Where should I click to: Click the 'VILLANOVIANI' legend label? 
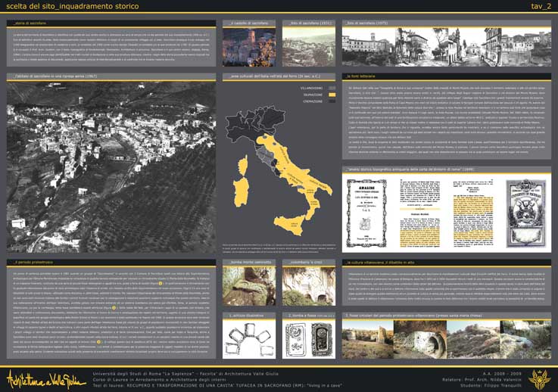(312, 89)
